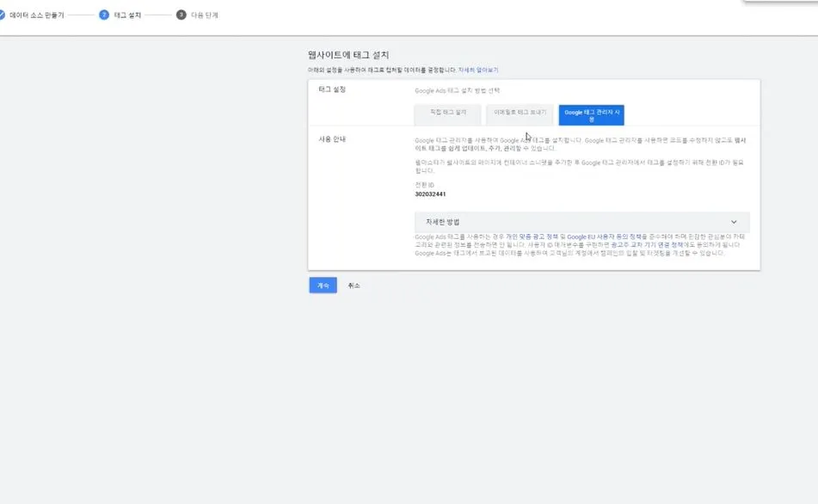Click the step indicator connector near 다음 단계

(x=159, y=14)
